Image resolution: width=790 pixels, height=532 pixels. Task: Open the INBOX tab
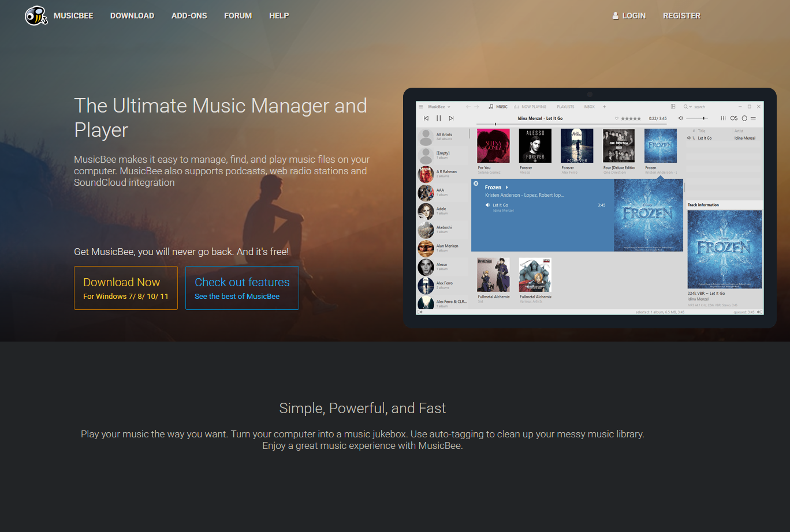(589, 107)
